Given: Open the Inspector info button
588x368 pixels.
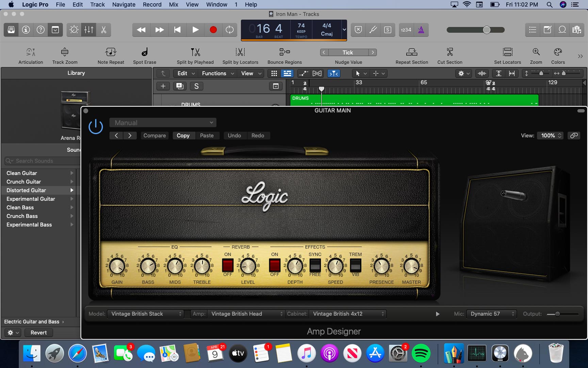Looking at the screenshot, I should pyautogui.click(x=26, y=30).
